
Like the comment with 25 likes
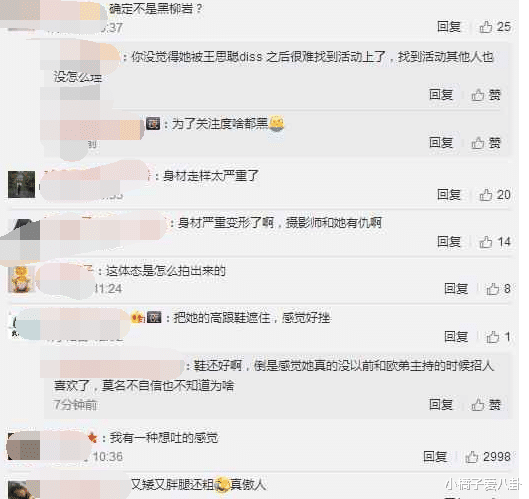pos(495,27)
